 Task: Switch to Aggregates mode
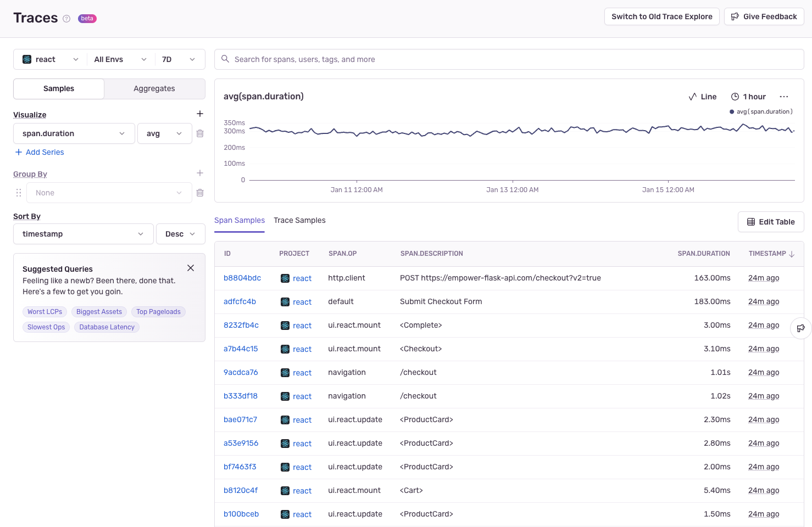154,88
